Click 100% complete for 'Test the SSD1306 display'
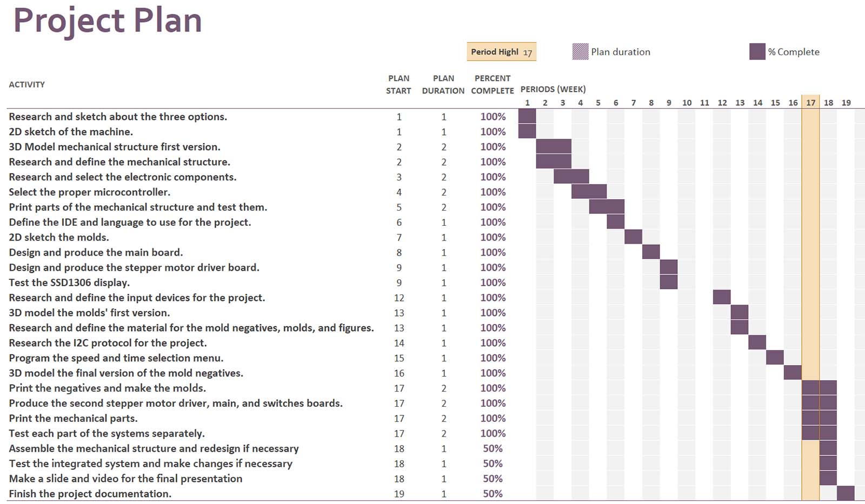The height and width of the screenshot is (504, 865). [x=493, y=283]
